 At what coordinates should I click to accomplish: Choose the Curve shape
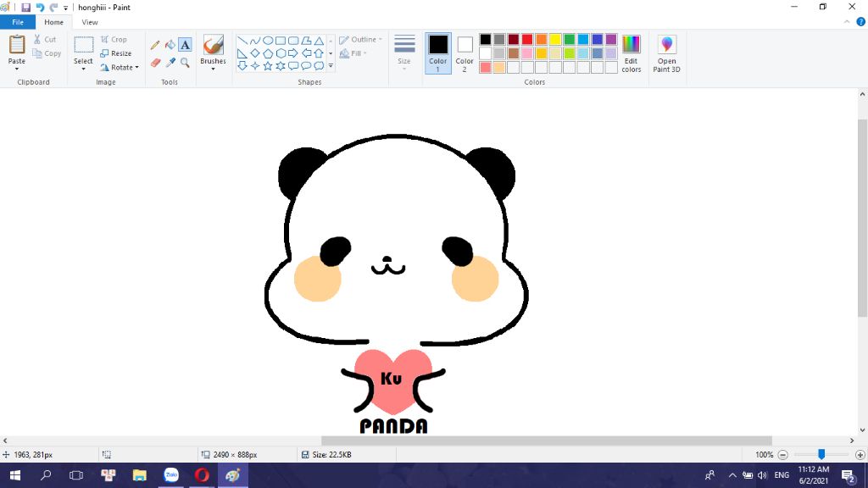[x=254, y=41]
